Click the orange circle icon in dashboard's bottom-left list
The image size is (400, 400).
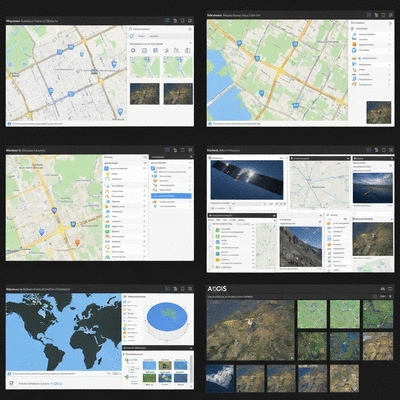tap(218, 259)
